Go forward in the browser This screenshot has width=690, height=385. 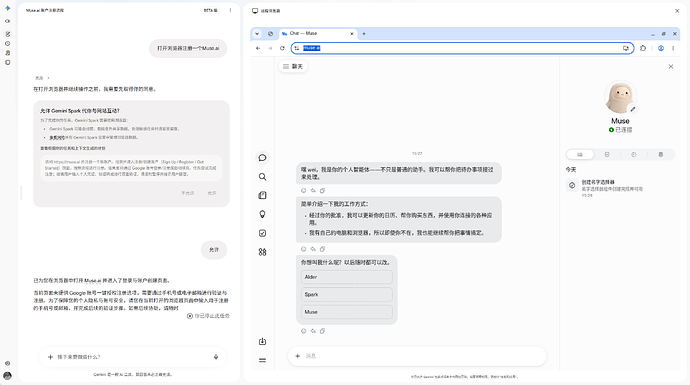coord(270,48)
